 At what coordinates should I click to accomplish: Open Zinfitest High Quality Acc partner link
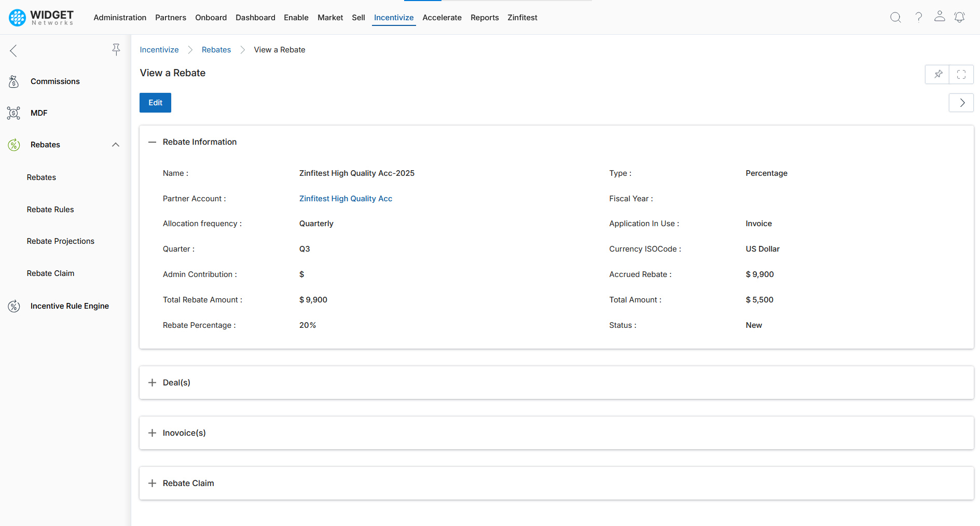pos(346,199)
